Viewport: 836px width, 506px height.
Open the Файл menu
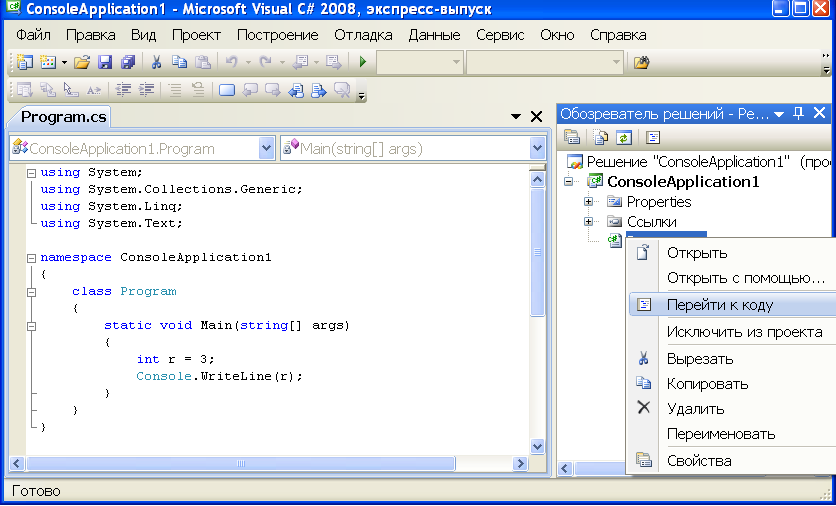coord(33,35)
